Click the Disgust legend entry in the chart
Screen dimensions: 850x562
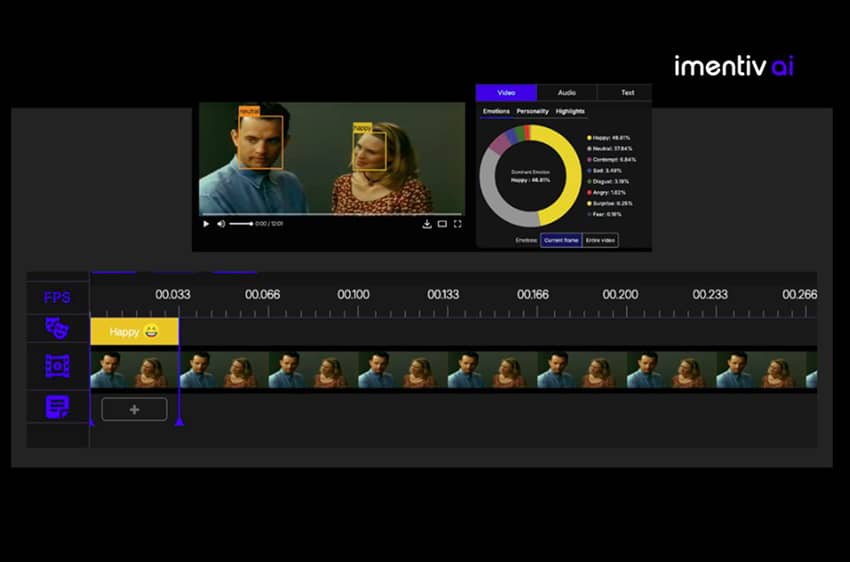pos(608,182)
